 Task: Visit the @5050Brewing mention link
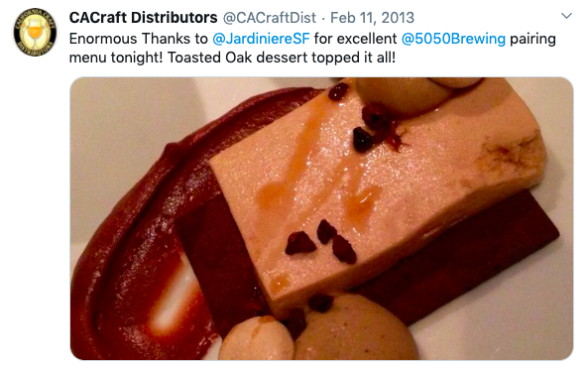click(453, 39)
